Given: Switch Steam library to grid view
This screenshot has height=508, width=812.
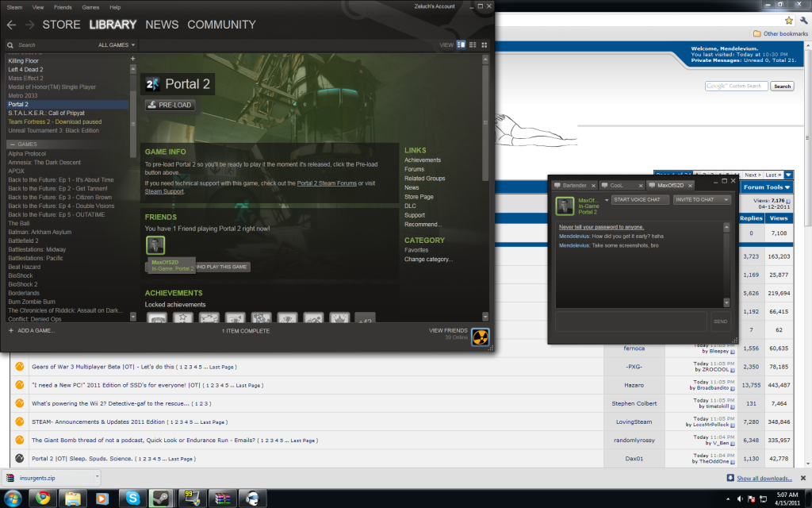Looking at the screenshot, I should (x=485, y=45).
